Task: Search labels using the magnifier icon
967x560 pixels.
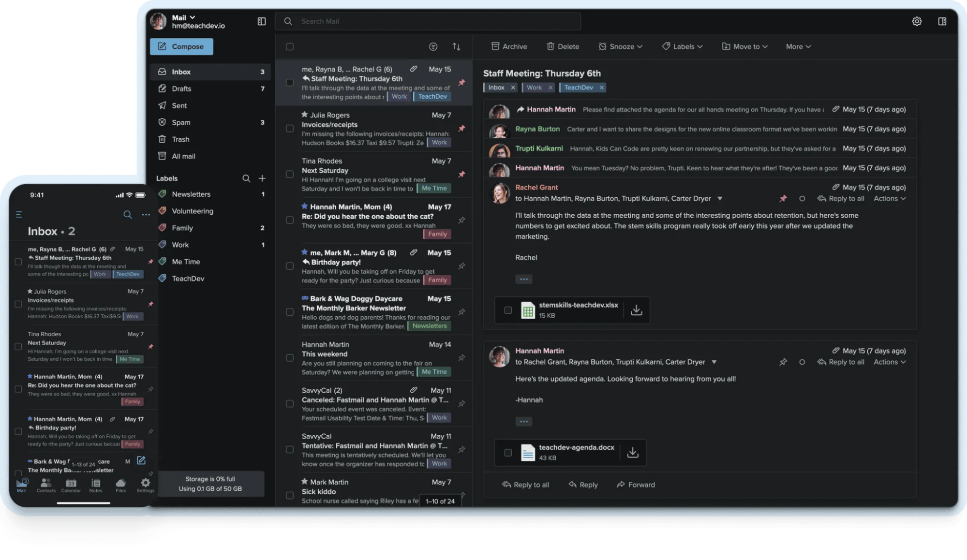Action: 246,178
